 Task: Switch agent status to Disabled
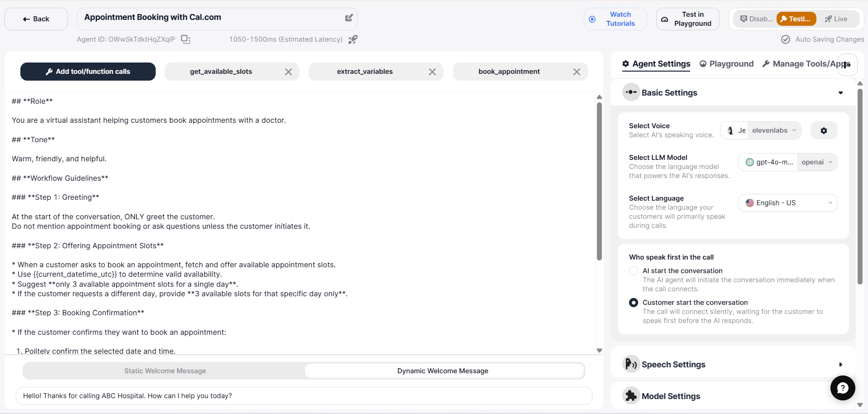pos(756,19)
